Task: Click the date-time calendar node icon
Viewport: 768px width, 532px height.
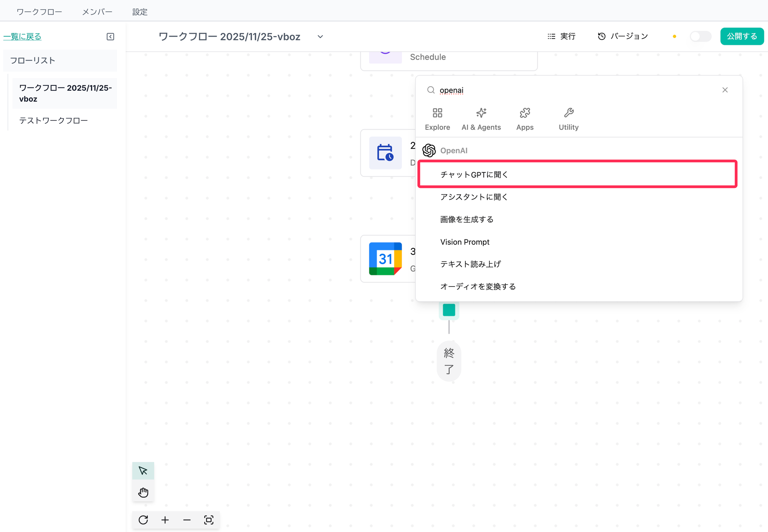Action: pyautogui.click(x=385, y=153)
